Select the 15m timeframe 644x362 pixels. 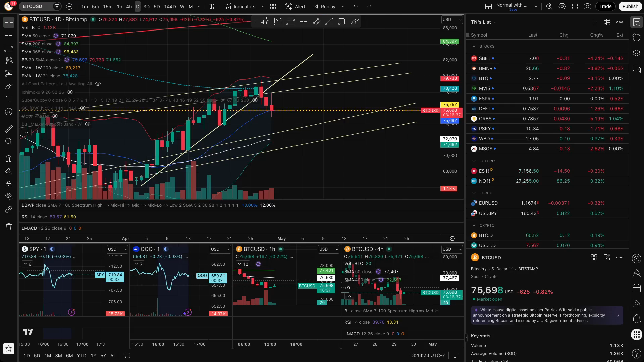click(x=108, y=6)
